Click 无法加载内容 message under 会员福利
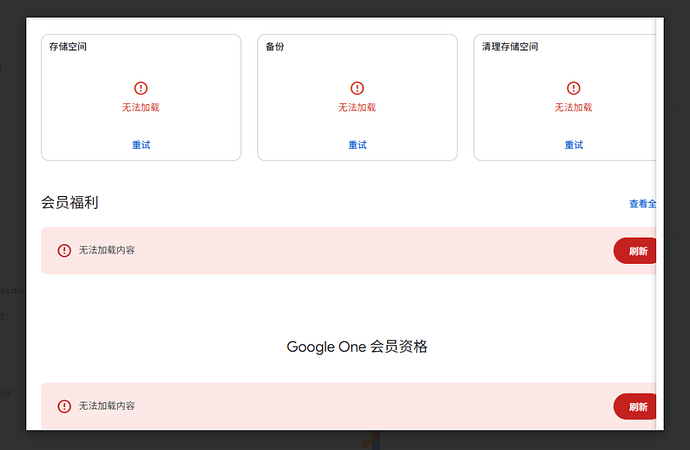Screen dimensions: 690x450 pos(107,250)
